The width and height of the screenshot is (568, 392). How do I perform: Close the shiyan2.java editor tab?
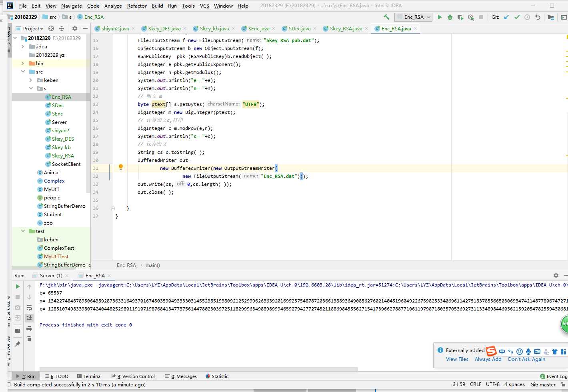tap(133, 28)
